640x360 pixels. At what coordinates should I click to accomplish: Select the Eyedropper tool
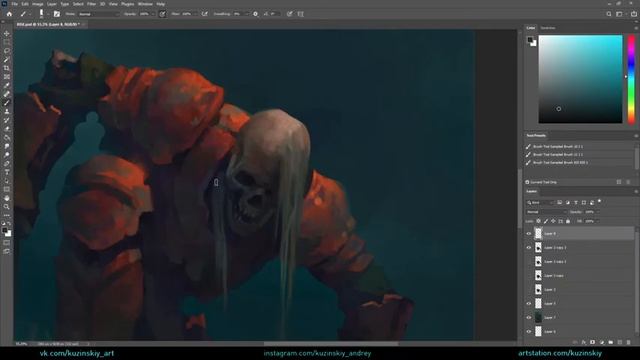click(x=7, y=85)
